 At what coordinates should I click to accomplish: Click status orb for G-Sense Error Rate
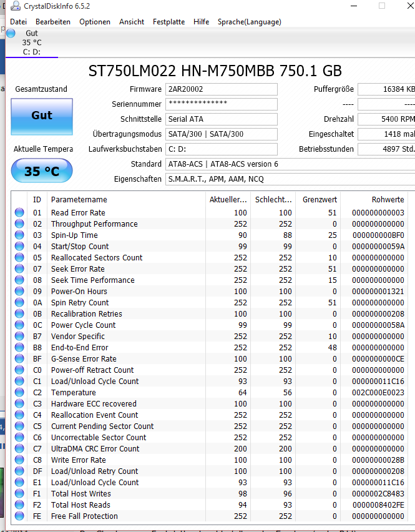tap(19, 358)
